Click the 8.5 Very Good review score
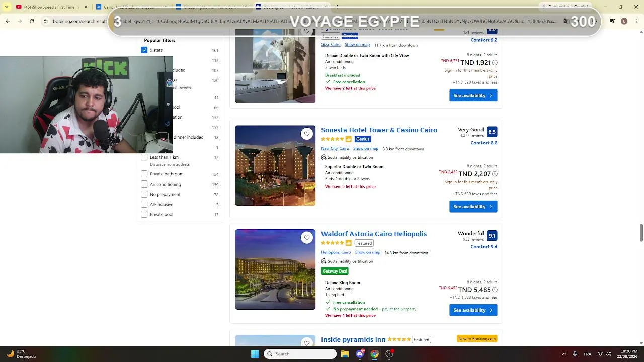 [x=492, y=132]
